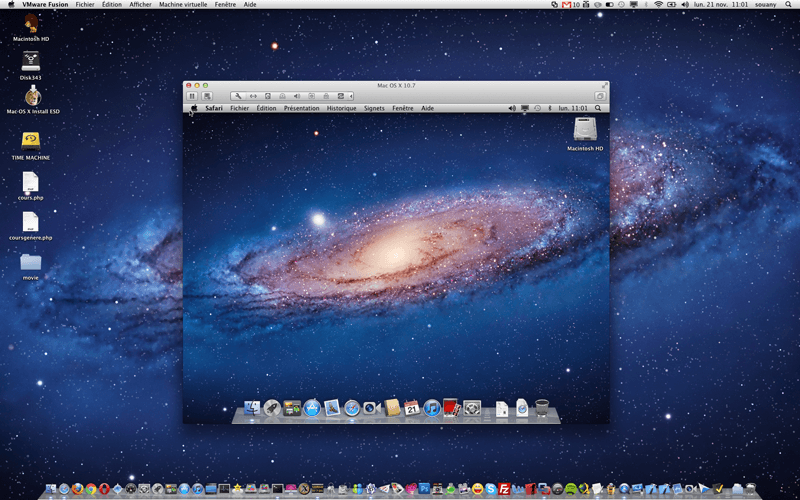Open System Preferences in guest dock
The image size is (800, 500).
pos(472,408)
